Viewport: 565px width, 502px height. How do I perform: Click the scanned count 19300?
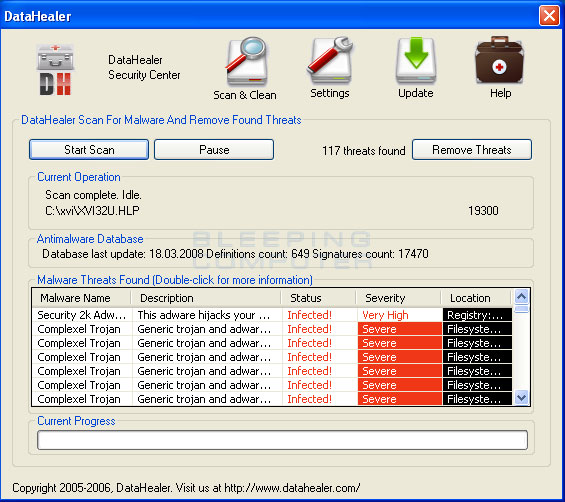[x=483, y=211]
